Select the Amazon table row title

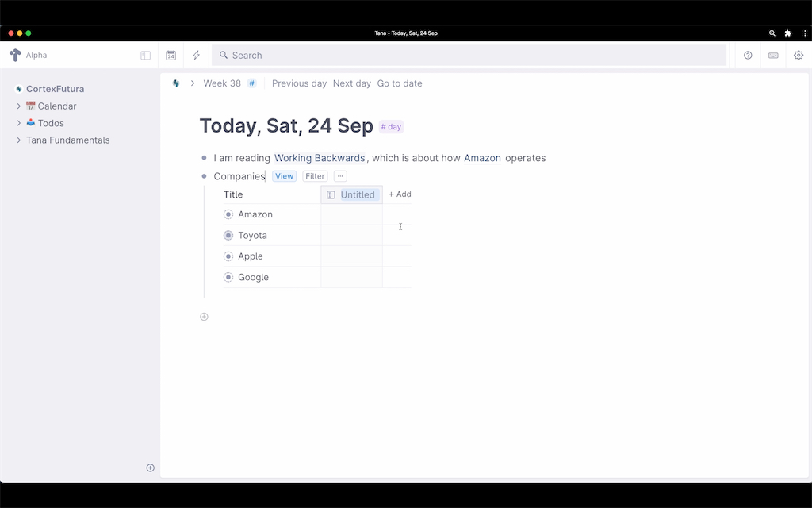click(255, 214)
